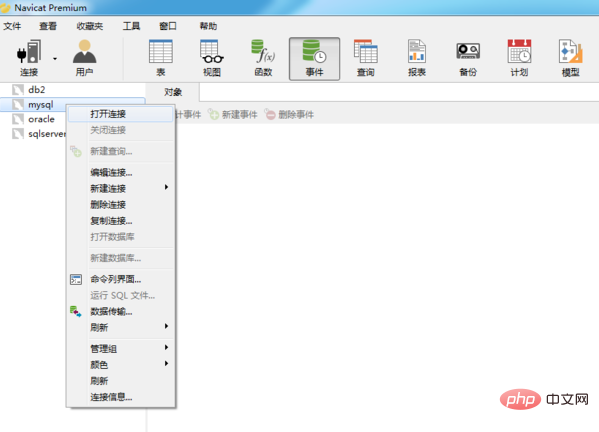Click the command line console icon

[76, 280]
